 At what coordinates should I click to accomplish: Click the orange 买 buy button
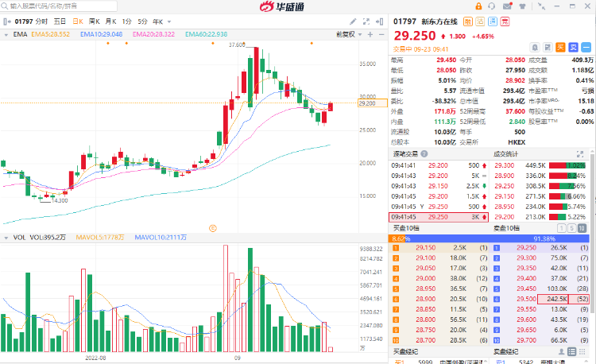[x=560, y=48]
